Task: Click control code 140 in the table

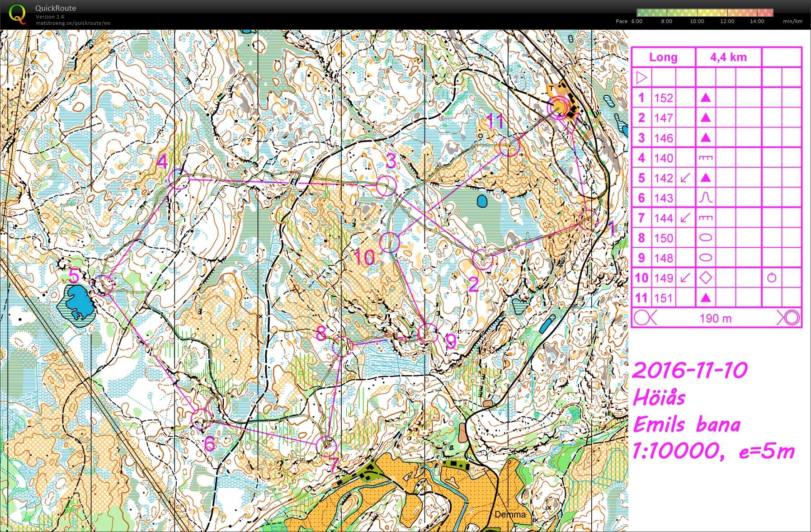Action: (663, 158)
